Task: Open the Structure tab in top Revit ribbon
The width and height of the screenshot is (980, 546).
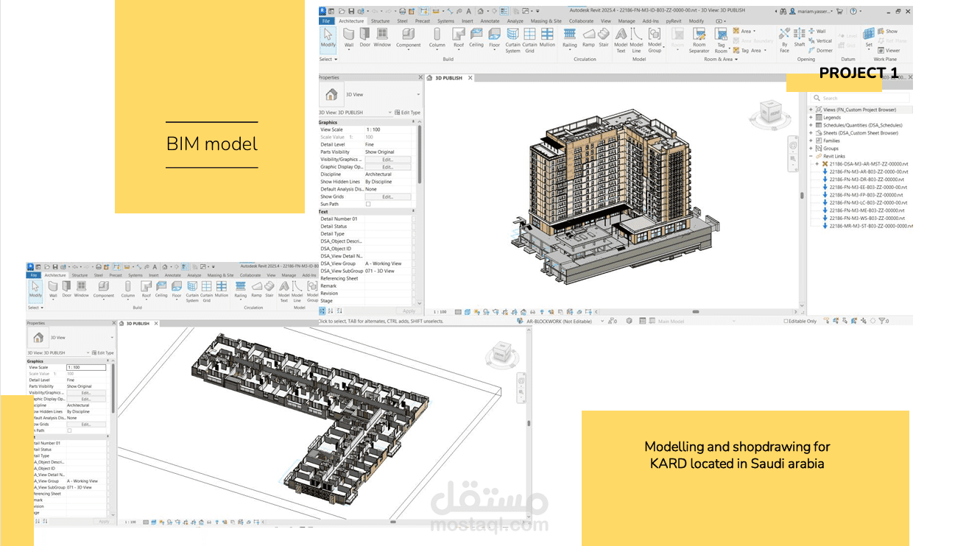Action: coord(380,21)
